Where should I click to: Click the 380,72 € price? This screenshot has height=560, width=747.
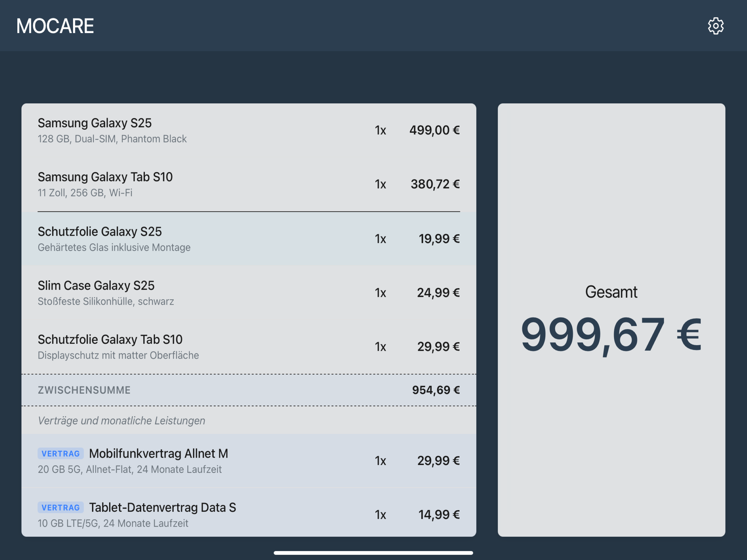435,184
